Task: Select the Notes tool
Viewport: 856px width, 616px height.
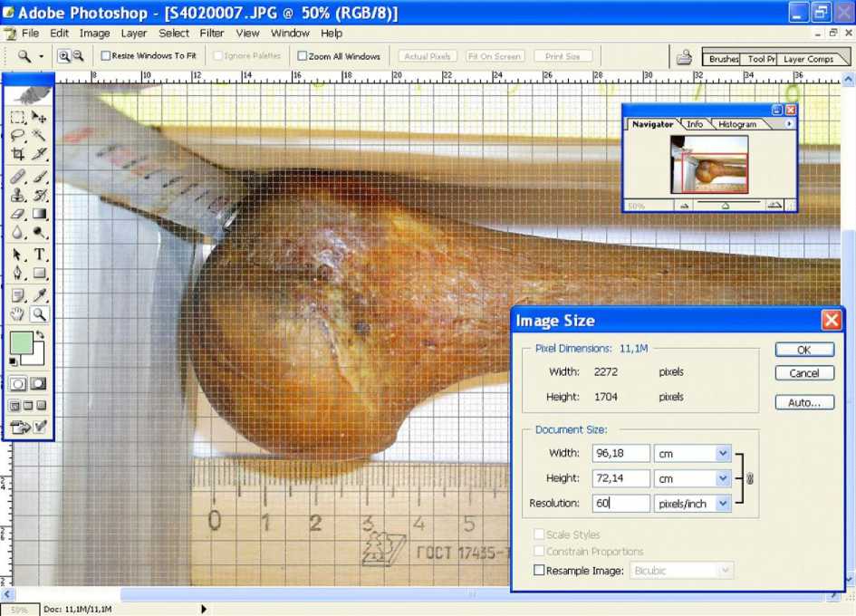Action: coord(17,295)
